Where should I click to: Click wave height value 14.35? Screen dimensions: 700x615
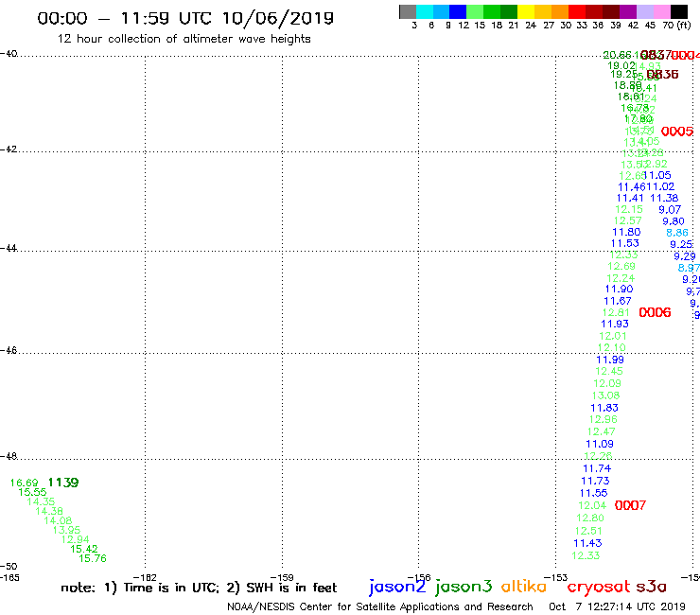tap(41, 501)
